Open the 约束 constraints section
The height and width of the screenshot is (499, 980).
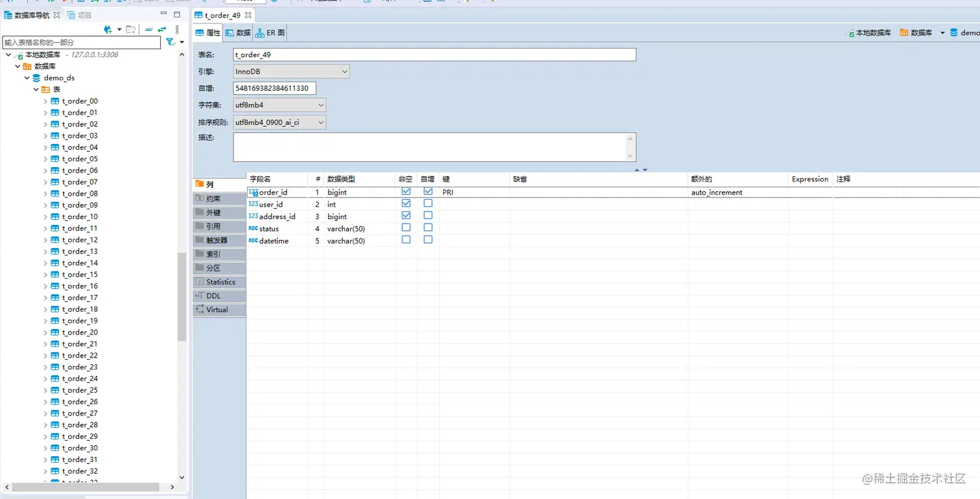[x=219, y=199]
